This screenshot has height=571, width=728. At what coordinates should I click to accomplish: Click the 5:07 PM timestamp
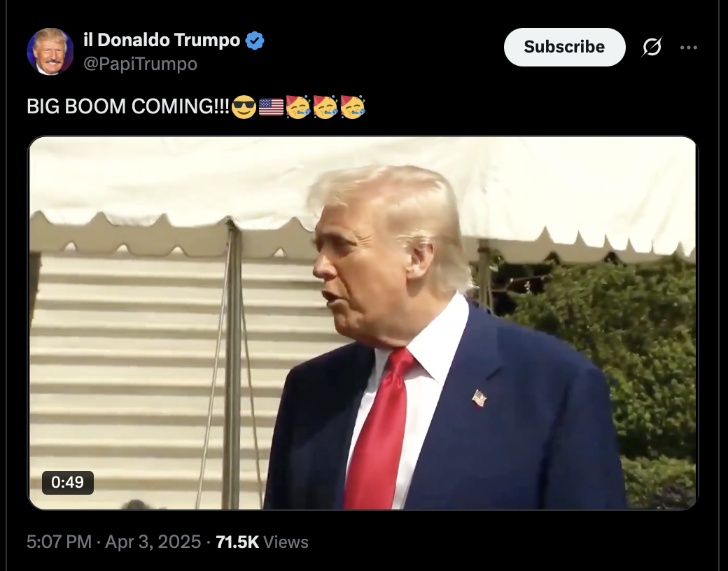coord(59,542)
